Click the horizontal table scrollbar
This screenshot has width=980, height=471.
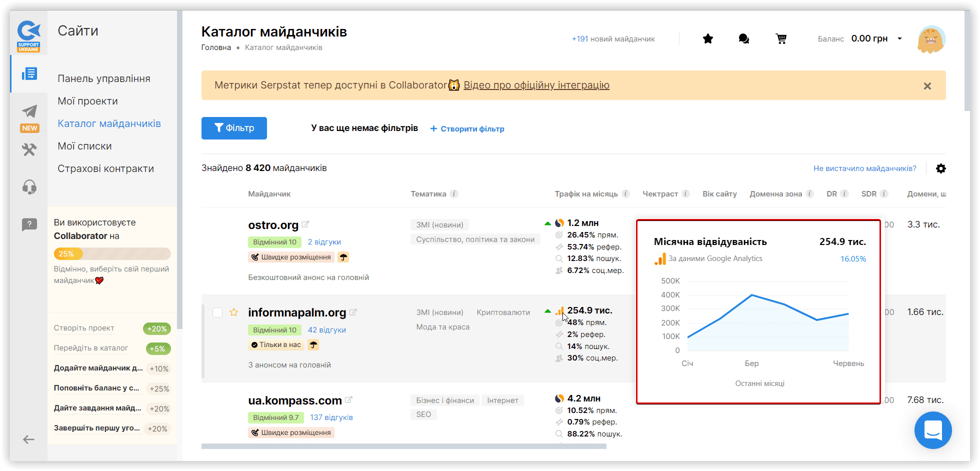(404, 446)
